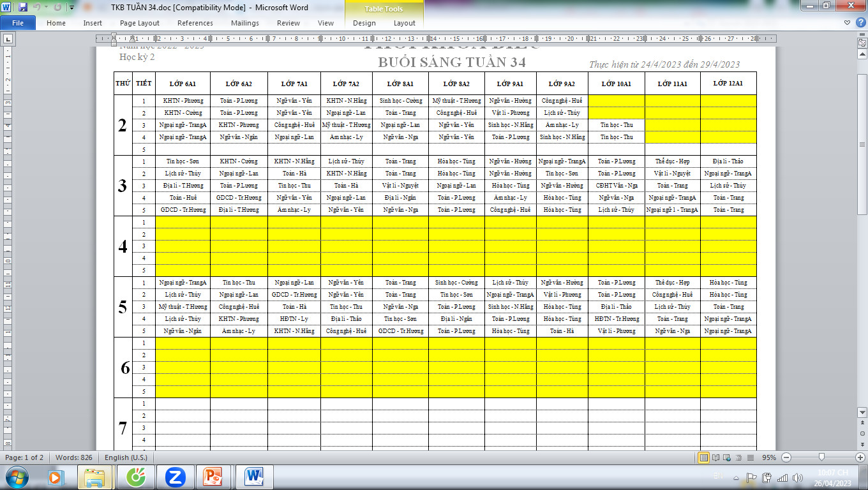Image resolution: width=868 pixels, height=490 pixels.
Task: Select the Draft view icon
Action: tap(749, 457)
